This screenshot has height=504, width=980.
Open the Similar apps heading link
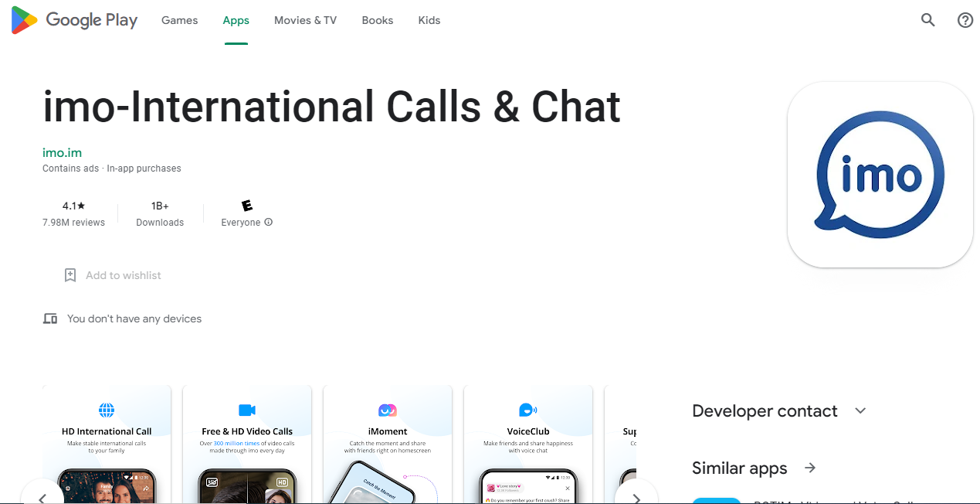pyautogui.click(x=739, y=468)
